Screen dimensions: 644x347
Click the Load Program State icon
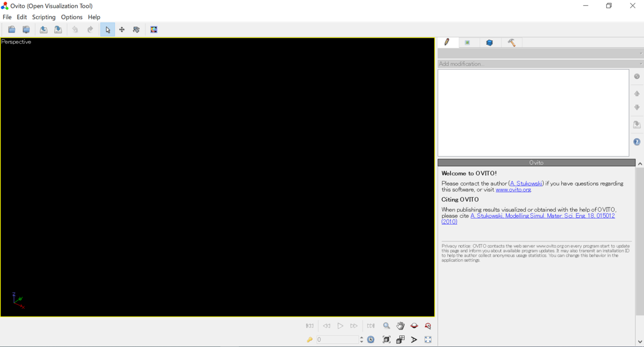(x=43, y=29)
